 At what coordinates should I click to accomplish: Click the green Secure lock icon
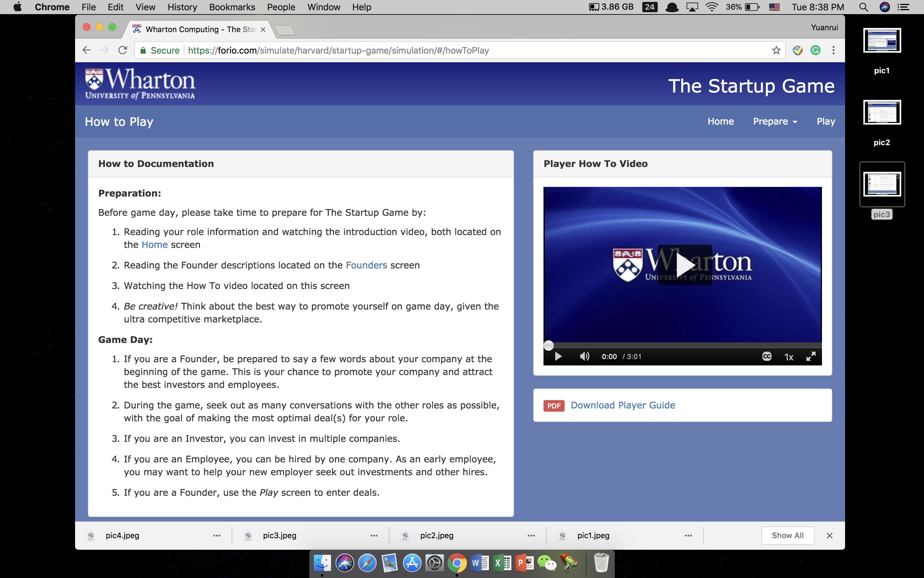pyautogui.click(x=143, y=50)
